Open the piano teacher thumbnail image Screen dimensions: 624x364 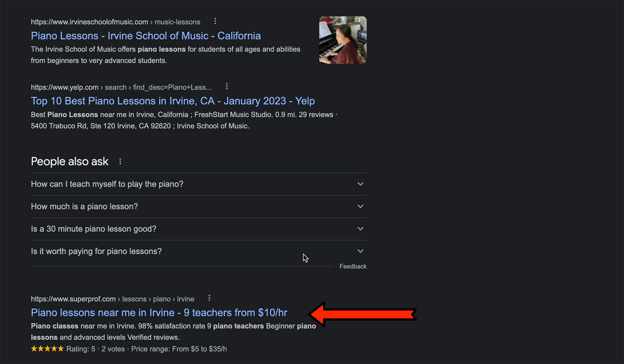coord(343,40)
